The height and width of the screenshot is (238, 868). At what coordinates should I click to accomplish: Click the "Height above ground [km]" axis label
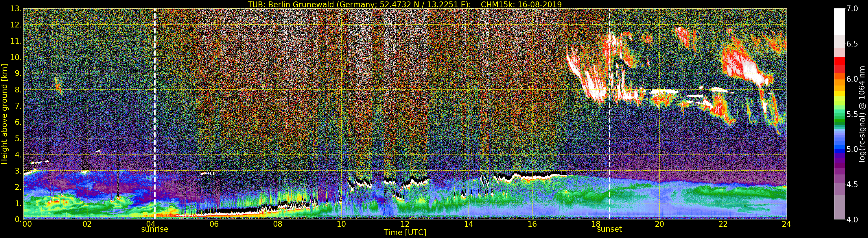(4, 114)
